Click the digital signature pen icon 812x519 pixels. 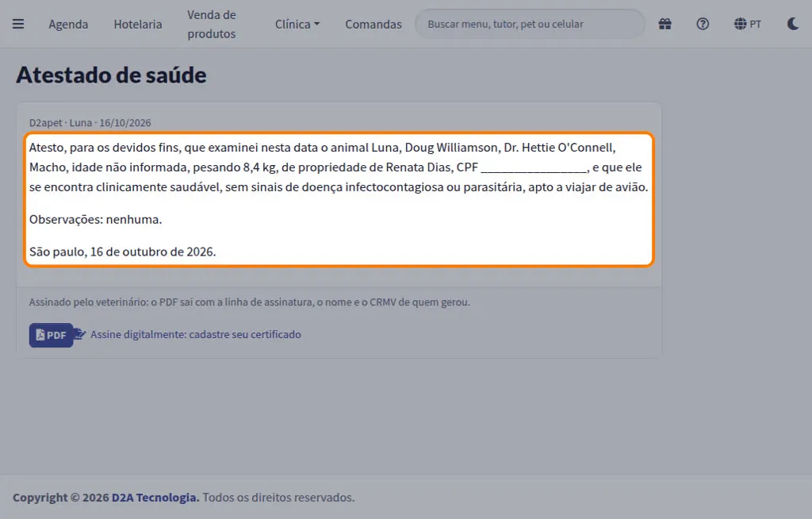coord(80,334)
